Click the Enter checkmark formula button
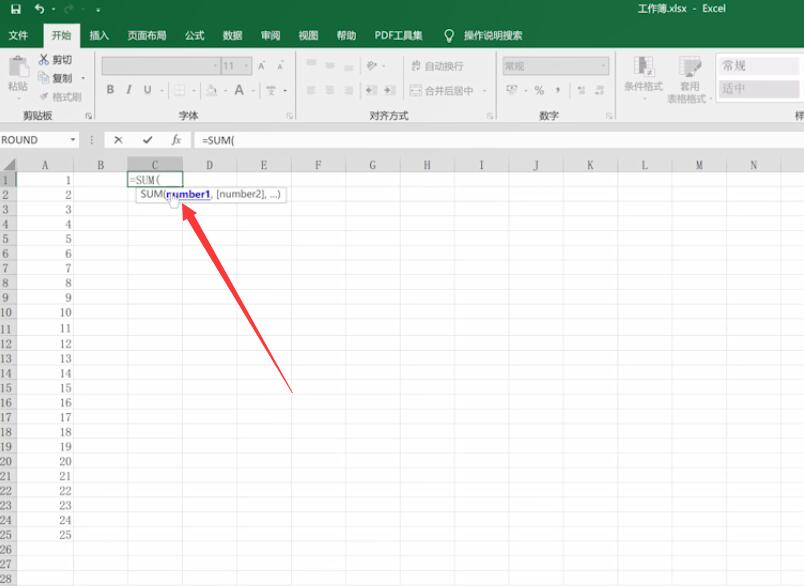The height and width of the screenshot is (586, 804). tap(148, 140)
